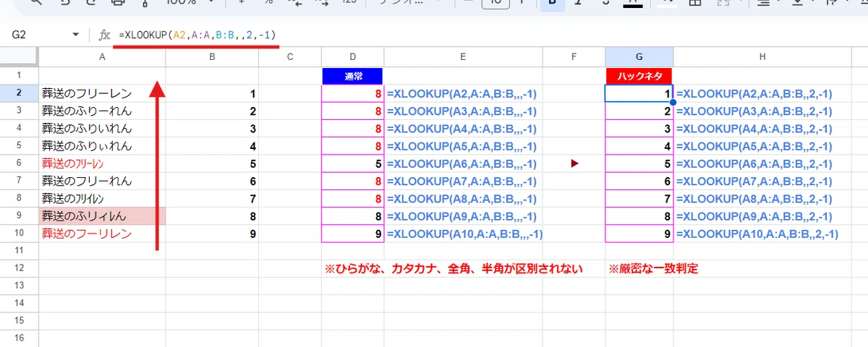The height and width of the screenshot is (347, 868).
Task: Select cell A3 葬送のふりーれん
Action: pyautogui.click(x=102, y=111)
